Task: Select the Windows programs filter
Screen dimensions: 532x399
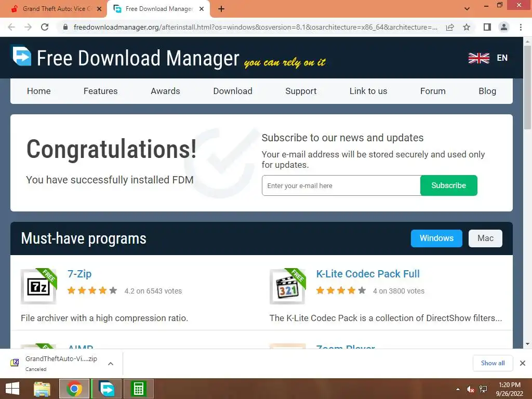Action: pos(436,238)
